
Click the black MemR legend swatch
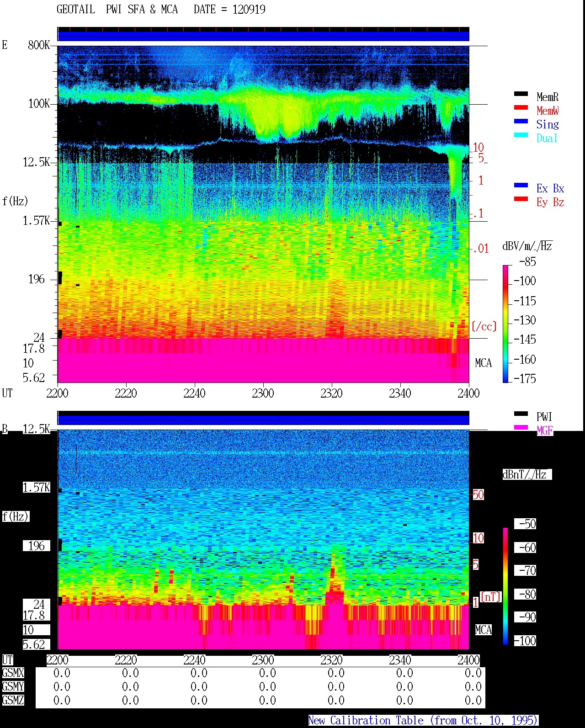[521, 94]
